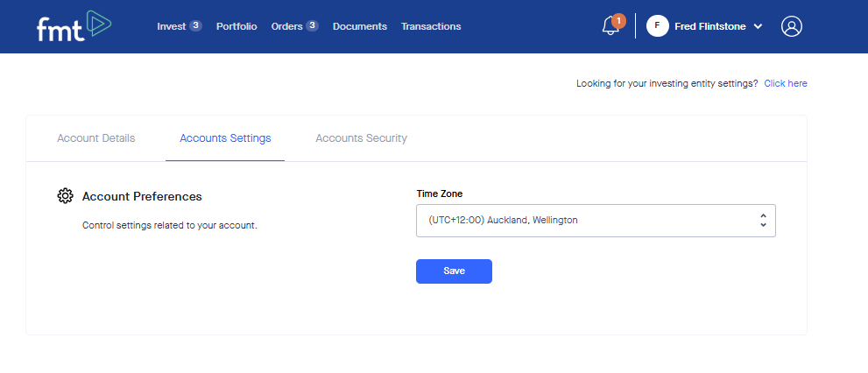Expand the chevron beside Fred Flintstone
Viewport: 868px width, 373px height.
758,26
